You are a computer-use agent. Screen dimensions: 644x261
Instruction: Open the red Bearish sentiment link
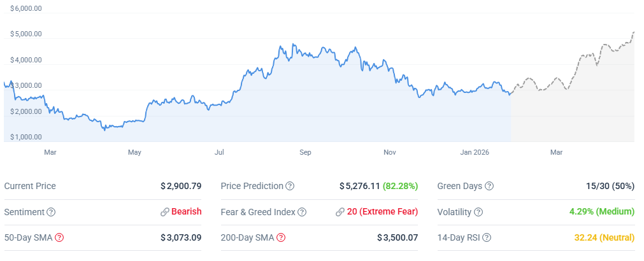(186, 212)
